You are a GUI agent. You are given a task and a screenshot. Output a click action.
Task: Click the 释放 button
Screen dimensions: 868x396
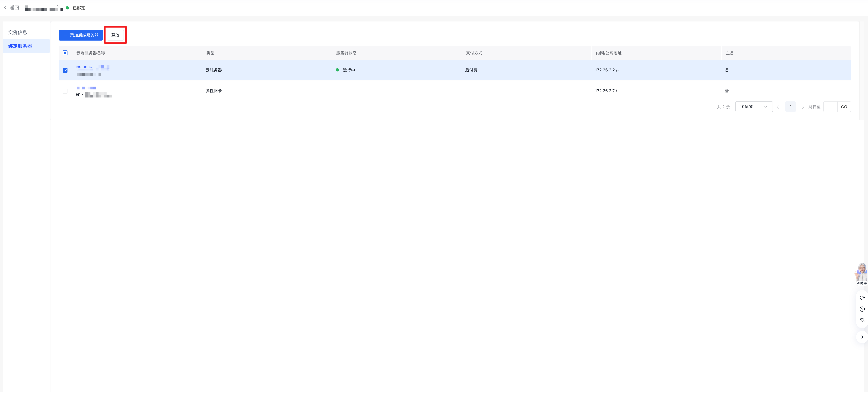(115, 35)
